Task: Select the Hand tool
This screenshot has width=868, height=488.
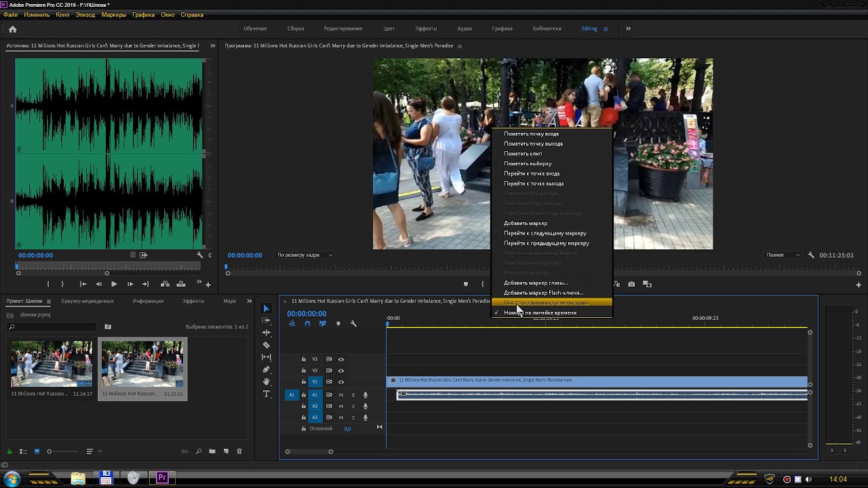Action: click(266, 382)
